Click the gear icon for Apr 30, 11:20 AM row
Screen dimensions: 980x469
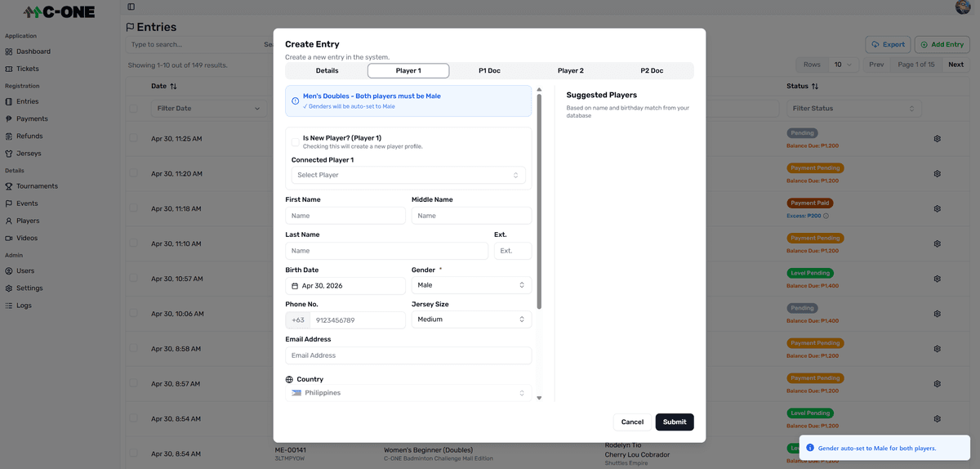938,174
